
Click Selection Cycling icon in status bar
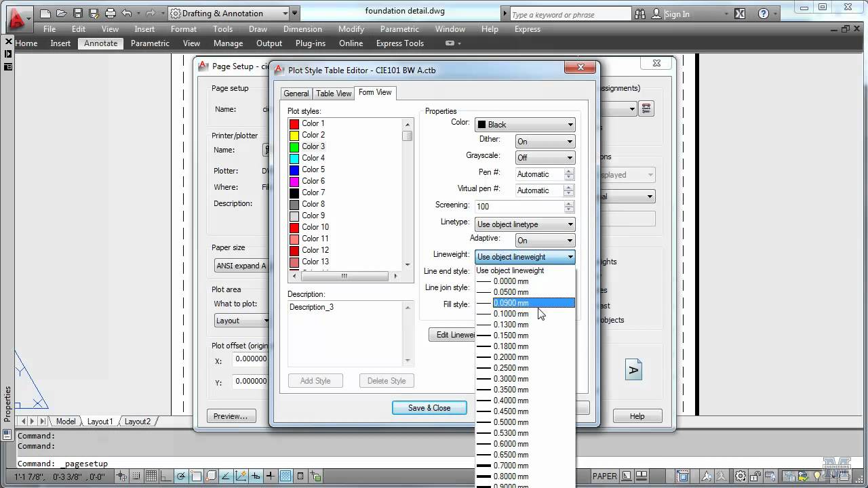tap(315, 476)
